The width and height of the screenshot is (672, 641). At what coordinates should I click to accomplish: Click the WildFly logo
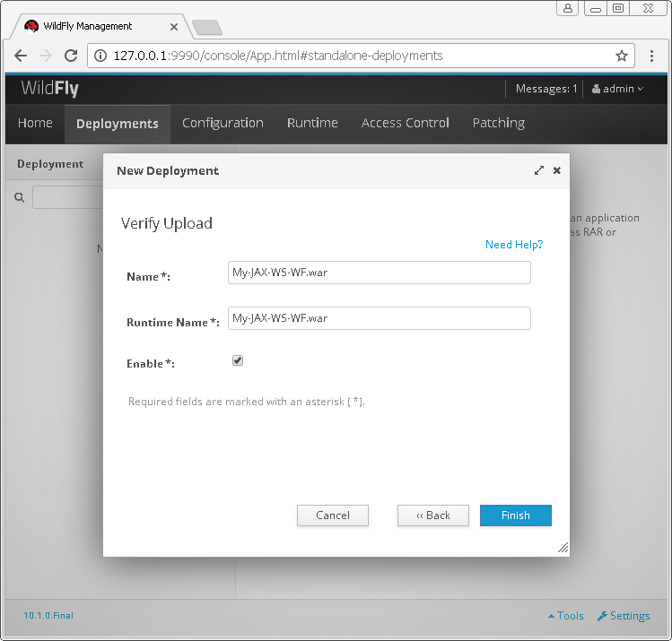[x=50, y=88]
